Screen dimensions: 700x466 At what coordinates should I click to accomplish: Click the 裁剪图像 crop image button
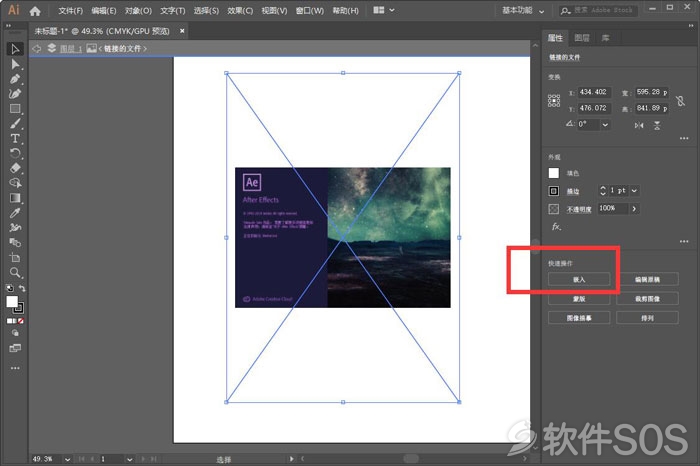coord(647,299)
